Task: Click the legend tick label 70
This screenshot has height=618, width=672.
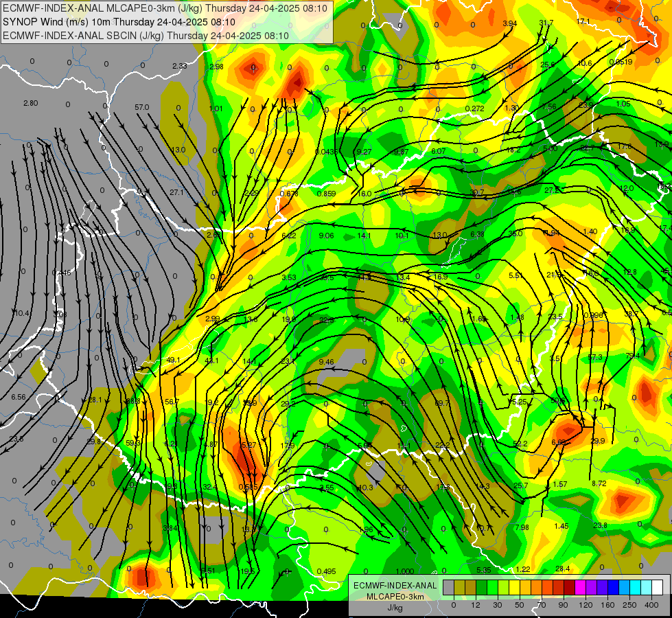Action: tap(542, 605)
